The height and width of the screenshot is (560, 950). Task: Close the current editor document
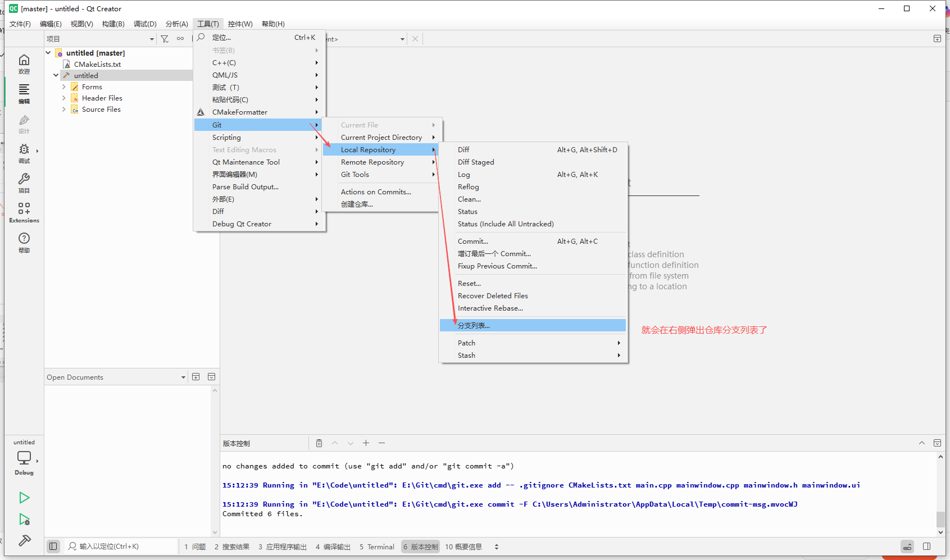(415, 39)
